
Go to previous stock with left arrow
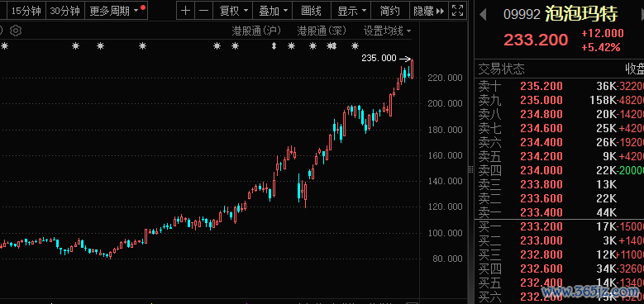(x=483, y=16)
